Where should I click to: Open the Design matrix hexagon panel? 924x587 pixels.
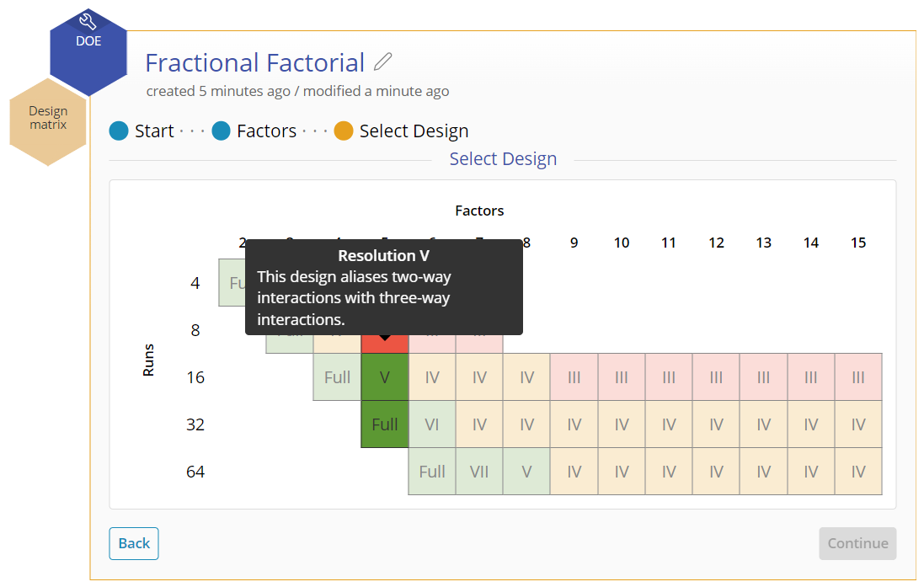click(48, 118)
